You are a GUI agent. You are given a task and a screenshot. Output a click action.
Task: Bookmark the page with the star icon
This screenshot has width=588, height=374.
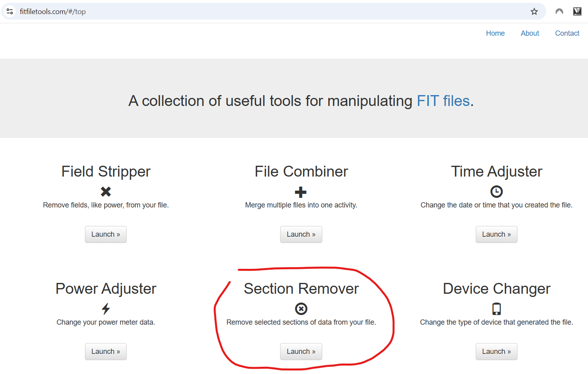[534, 12]
